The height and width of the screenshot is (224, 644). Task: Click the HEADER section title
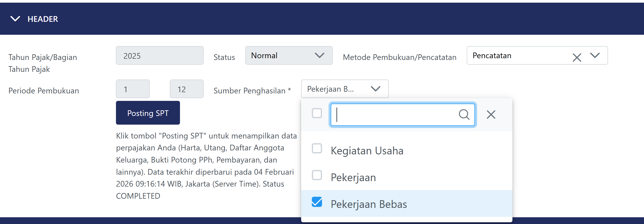(43, 19)
